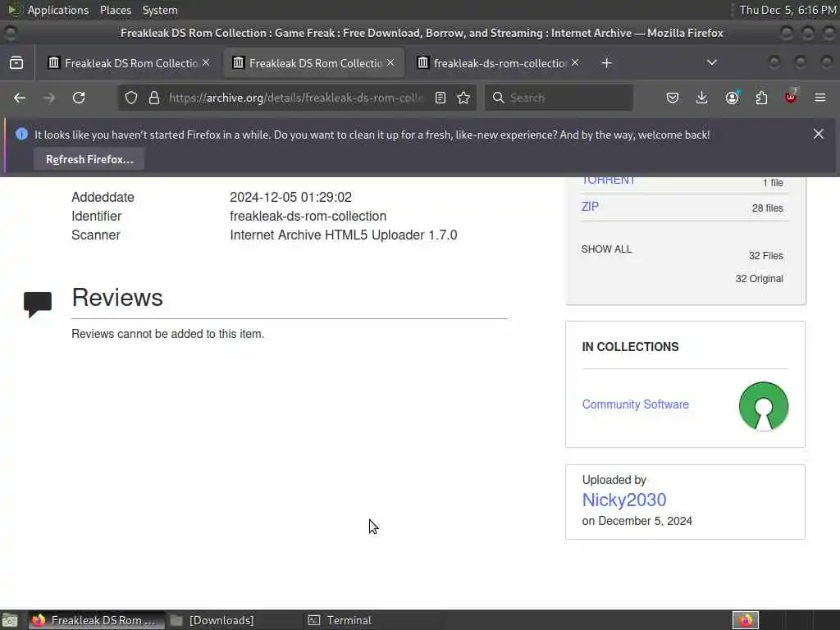Open the ZIP download link

(x=590, y=207)
